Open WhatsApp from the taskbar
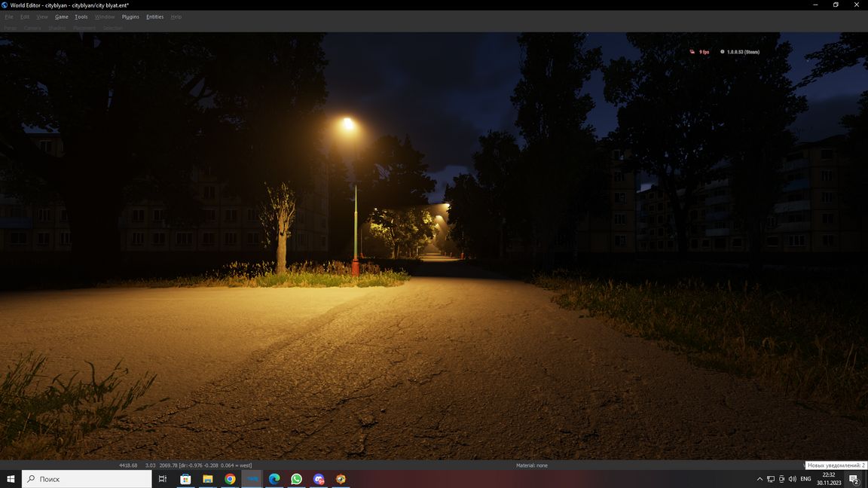The height and width of the screenshot is (488, 868). coord(296,479)
